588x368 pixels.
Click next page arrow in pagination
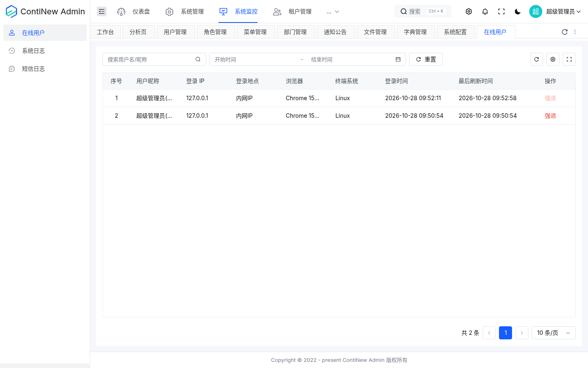coord(522,333)
